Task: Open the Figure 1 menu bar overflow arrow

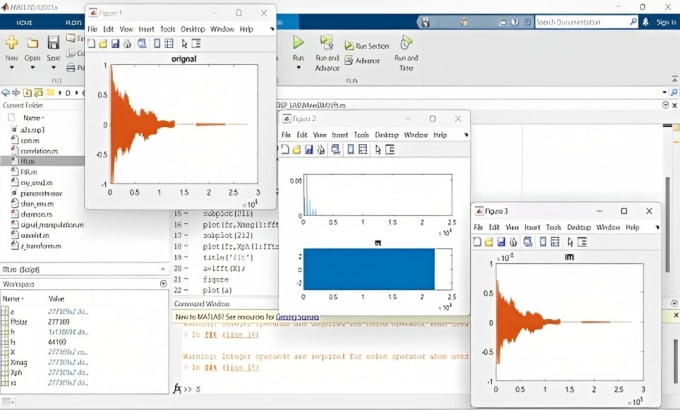Action: [272, 29]
